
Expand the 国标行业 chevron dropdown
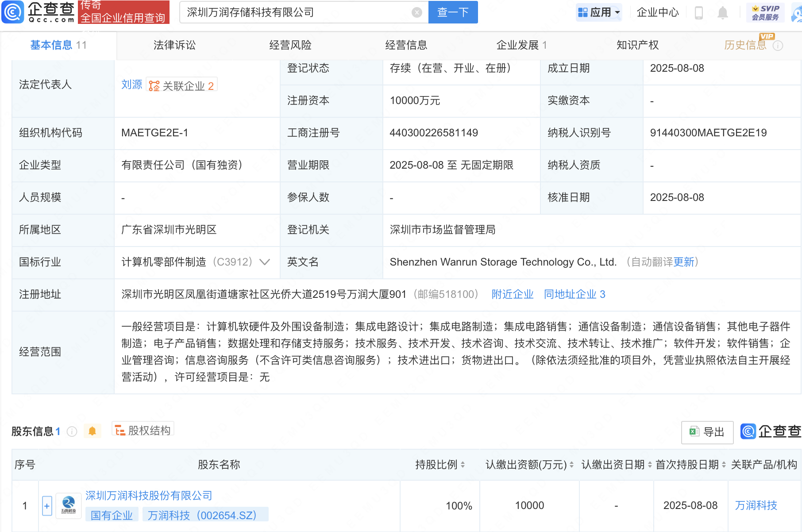tap(265, 262)
